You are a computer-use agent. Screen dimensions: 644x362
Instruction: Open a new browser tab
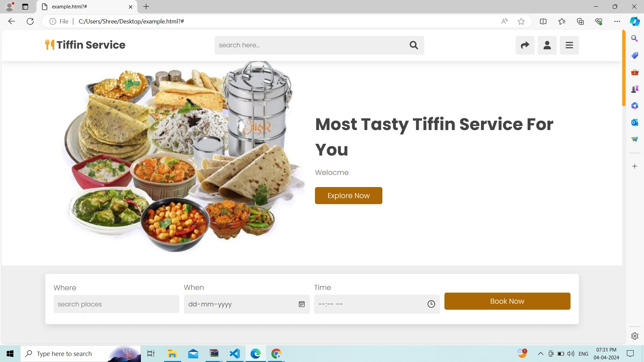click(146, 7)
